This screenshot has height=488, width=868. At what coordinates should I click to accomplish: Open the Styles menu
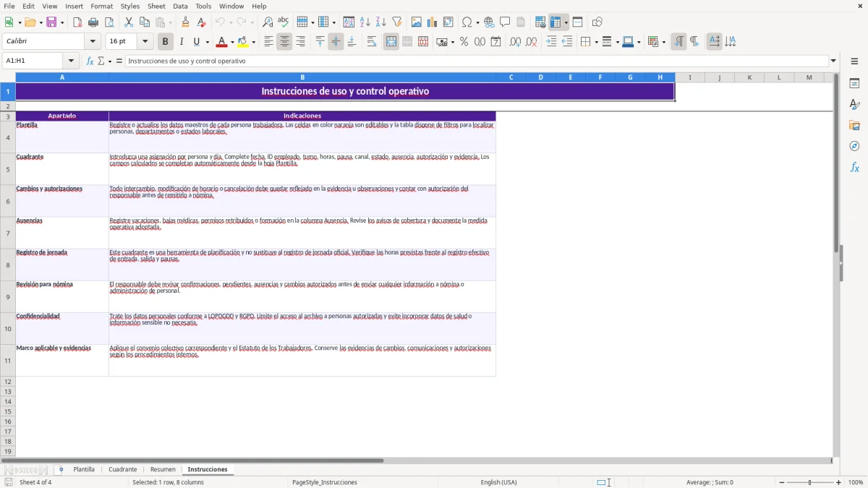(x=130, y=6)
